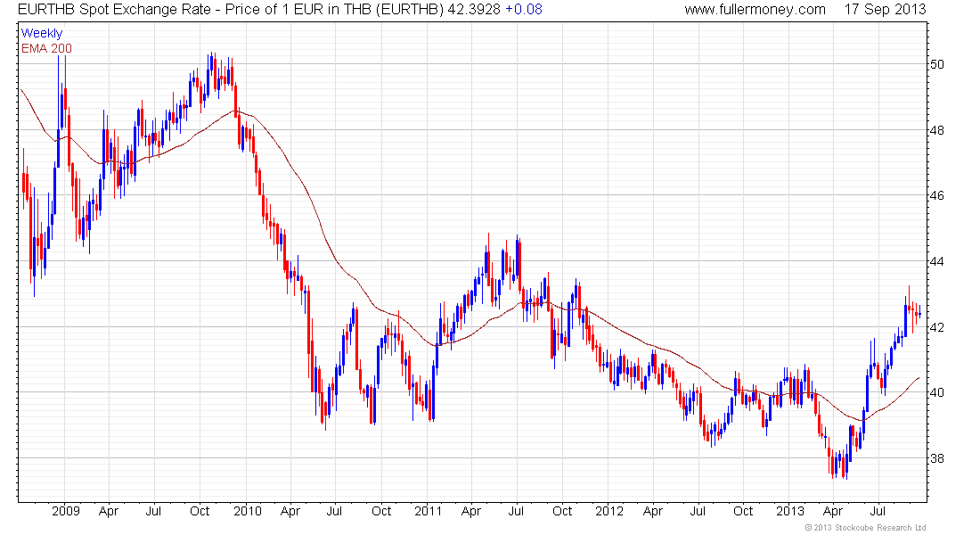Select the current price value 42.3928
The width and height of the screenshot is (980, 535).
click(x=474, y=10)
